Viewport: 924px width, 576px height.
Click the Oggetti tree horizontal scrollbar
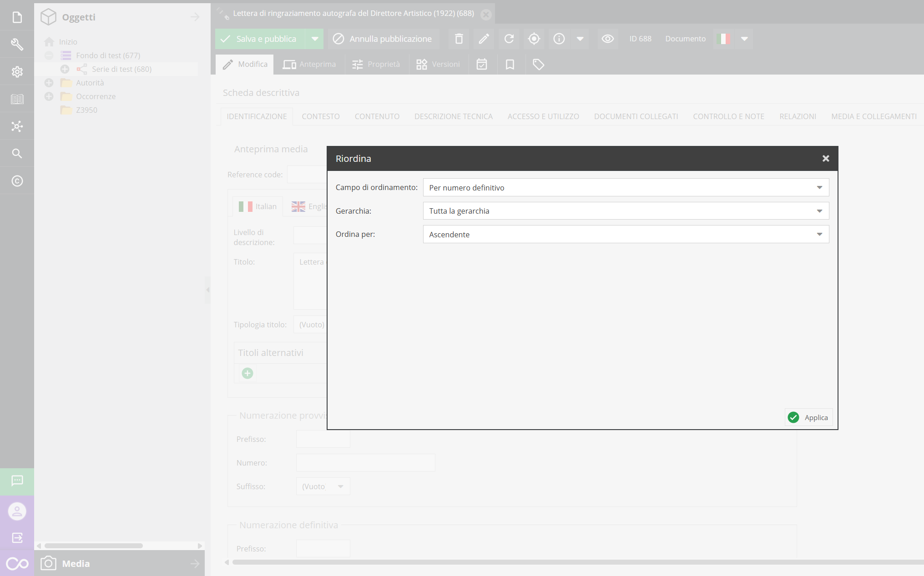point(94,546)
